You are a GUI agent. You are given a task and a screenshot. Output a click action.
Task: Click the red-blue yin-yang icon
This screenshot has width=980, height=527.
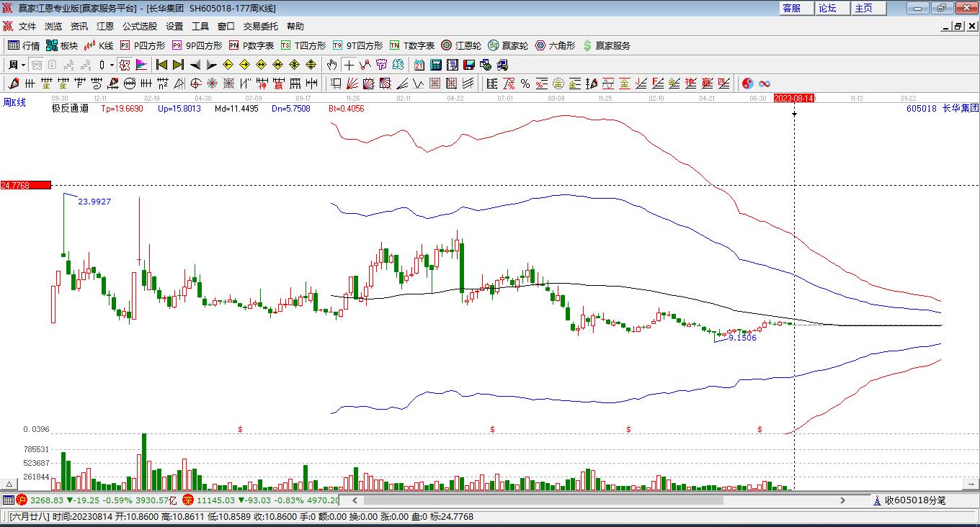pos(748,84)
